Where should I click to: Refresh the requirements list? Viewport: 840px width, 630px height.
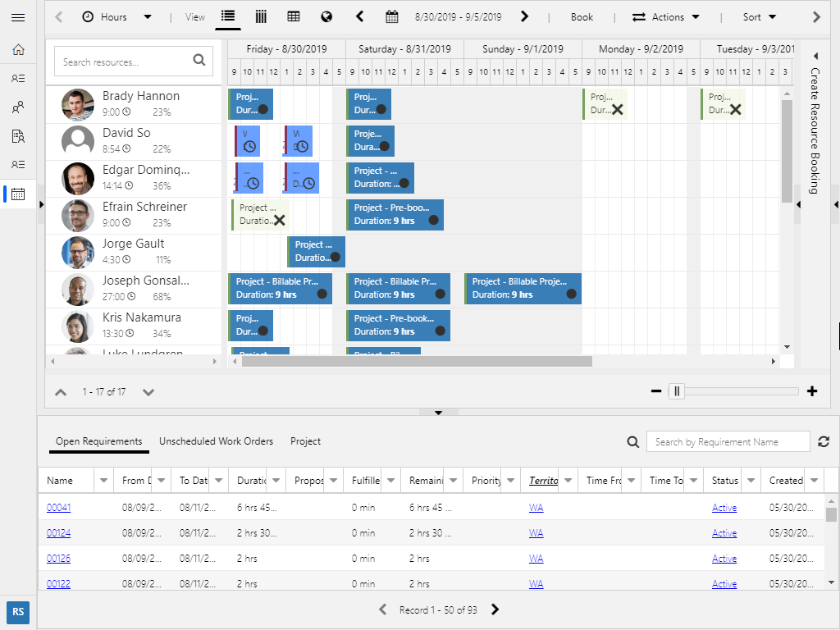pyautogui.click(x=824, y=441)
